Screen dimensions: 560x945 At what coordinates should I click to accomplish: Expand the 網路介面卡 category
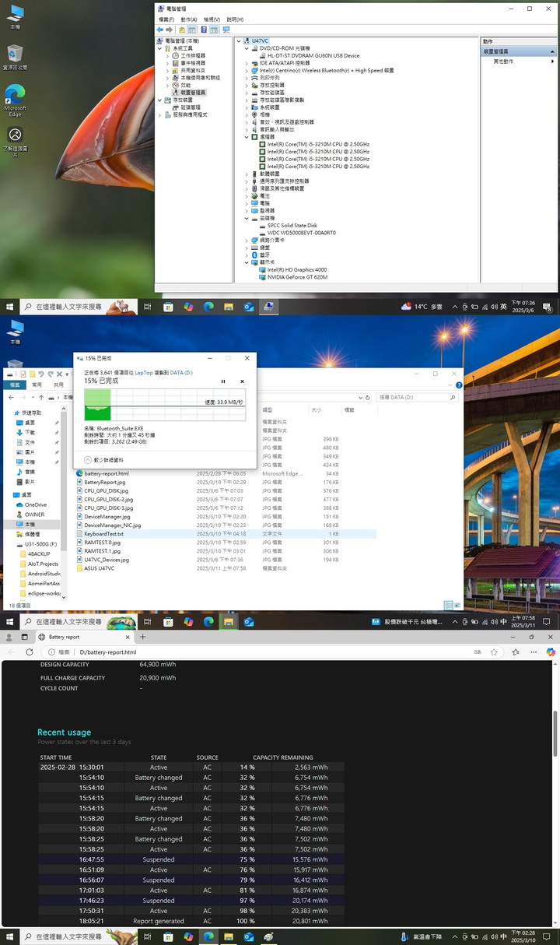[247, 241]
